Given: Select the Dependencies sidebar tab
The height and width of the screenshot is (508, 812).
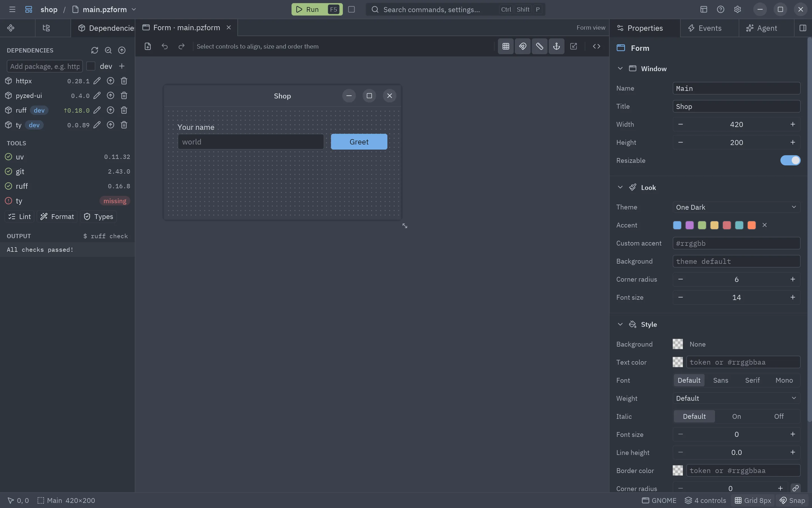Looking at the screenshot, I should pyautogui.click(x=103, y=28).
